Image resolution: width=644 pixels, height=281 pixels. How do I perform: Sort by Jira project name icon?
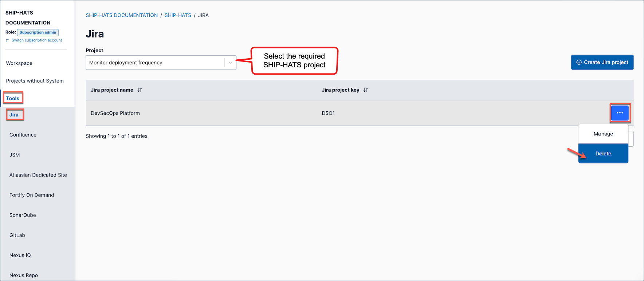point(140,90)
